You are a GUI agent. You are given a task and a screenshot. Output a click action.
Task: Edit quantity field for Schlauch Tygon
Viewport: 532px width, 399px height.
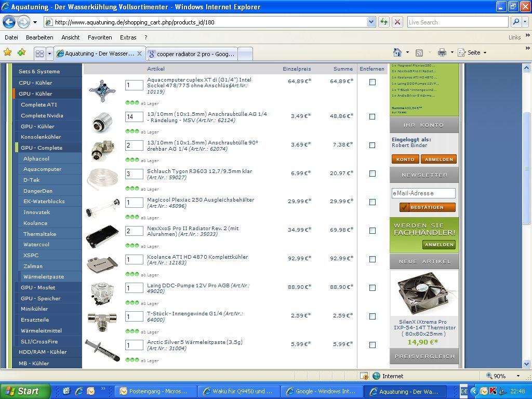tap(134, 174)
